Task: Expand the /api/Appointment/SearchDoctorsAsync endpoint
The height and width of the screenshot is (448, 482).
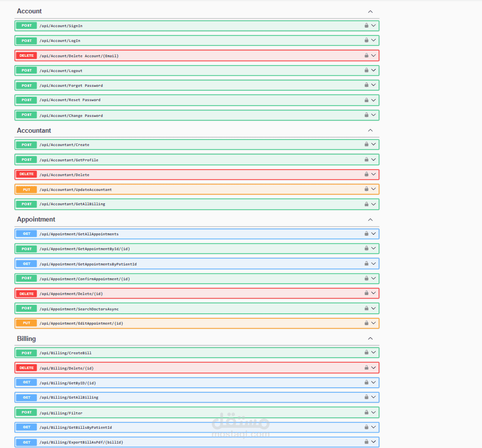Action: (373, 308)
